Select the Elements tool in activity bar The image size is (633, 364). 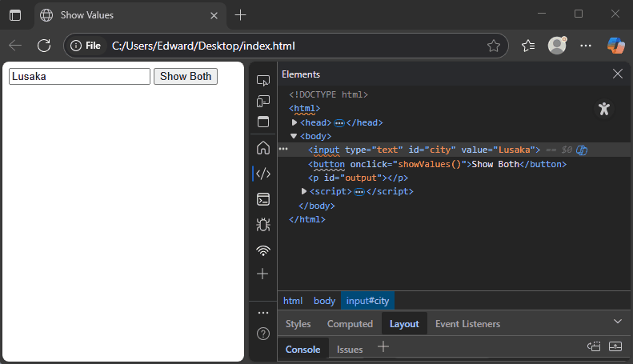[263, 174]
